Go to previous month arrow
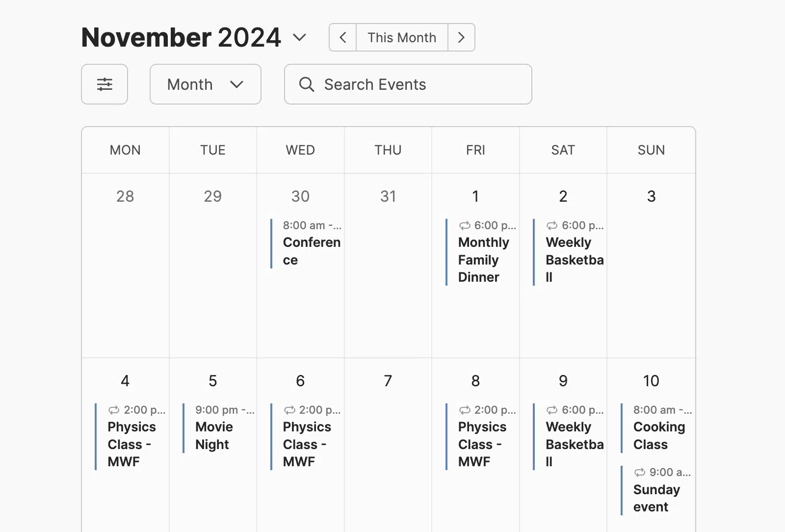Image resolution: width=785 pixels, height=532 pixels. point(343,37)
